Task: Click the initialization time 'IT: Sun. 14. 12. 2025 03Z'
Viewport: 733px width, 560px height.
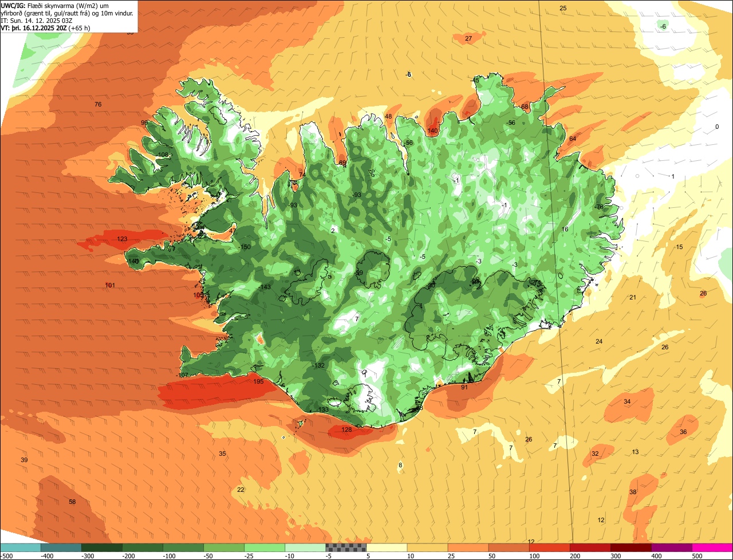Action: pyautogui.click(x=36, y=20)
